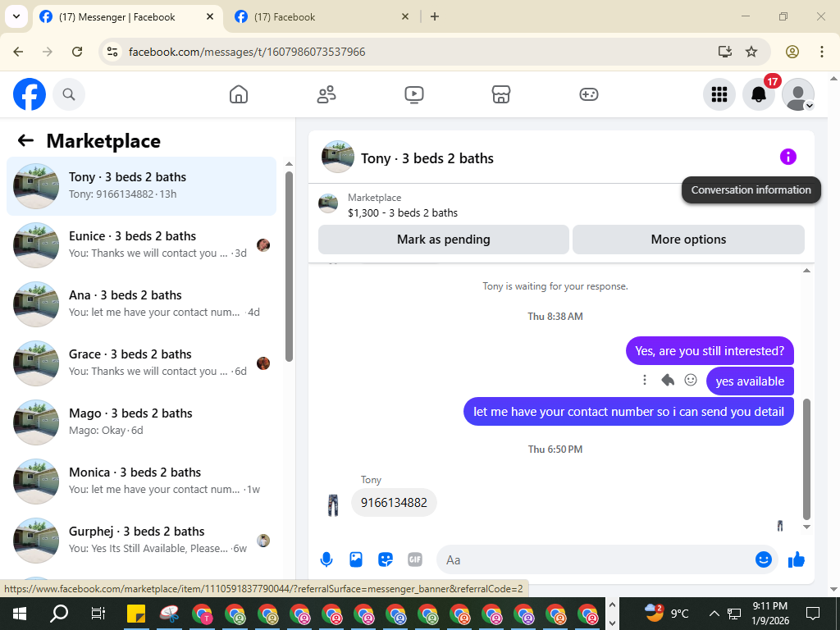
Task: Reply to the 'yes available' message
Action: pos(668,380)
